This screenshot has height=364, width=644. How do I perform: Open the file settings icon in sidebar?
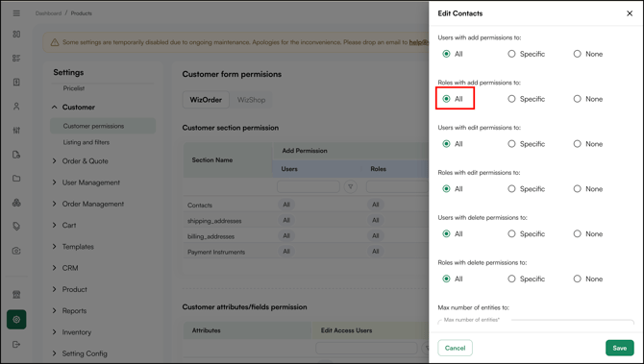[x=16, y=155]
